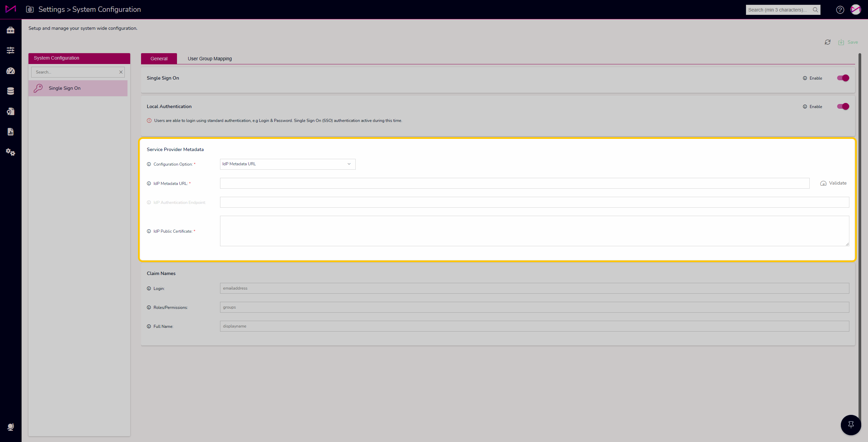Open the reports chart document icon

[x=11, y=132]
